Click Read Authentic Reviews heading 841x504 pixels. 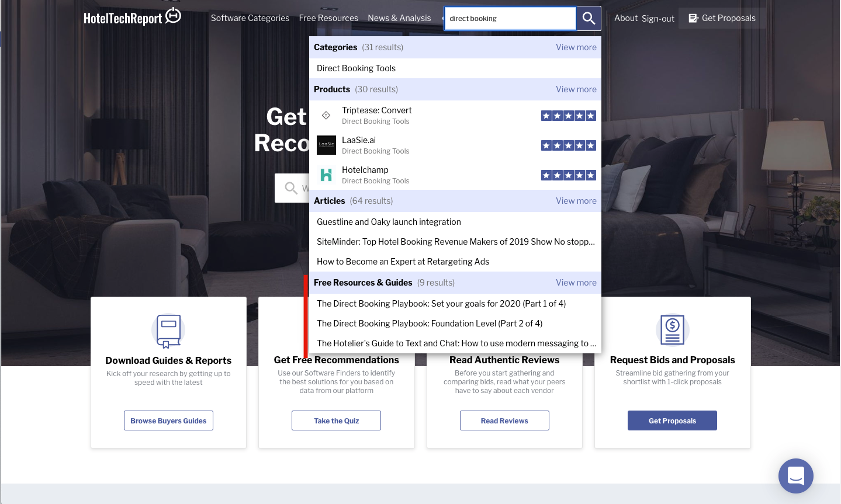point(504,360)
